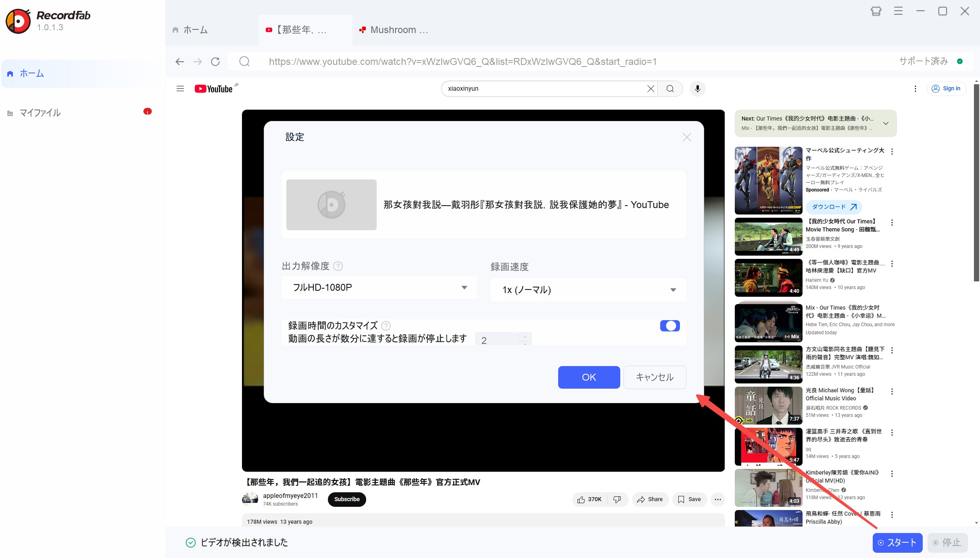Open the 我的少女時代 Our Times thumbnail
This screenshot has height=558, width=980.
coord(768,237)
